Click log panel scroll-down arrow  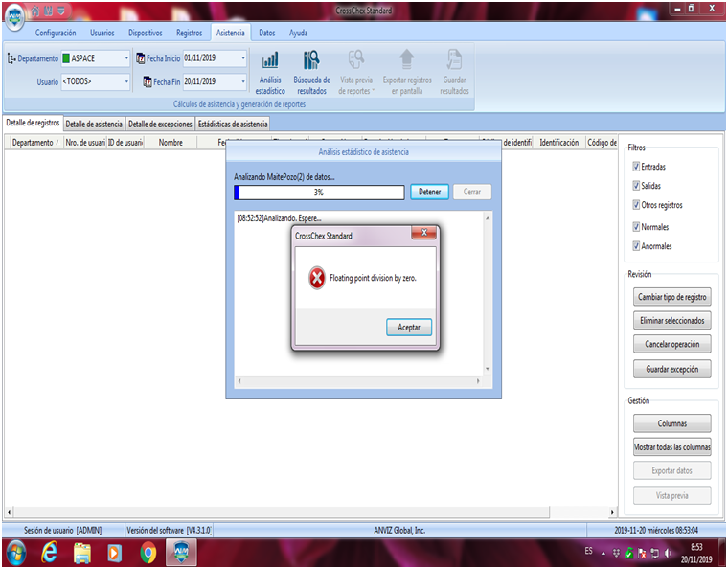[488, 369]
